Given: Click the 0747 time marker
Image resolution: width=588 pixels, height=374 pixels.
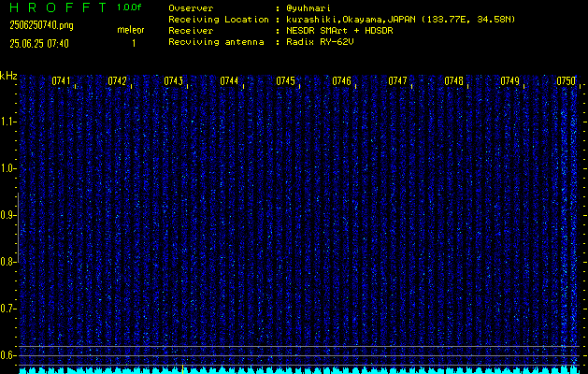Looking at the screenshot, I should tap(397, 81).
